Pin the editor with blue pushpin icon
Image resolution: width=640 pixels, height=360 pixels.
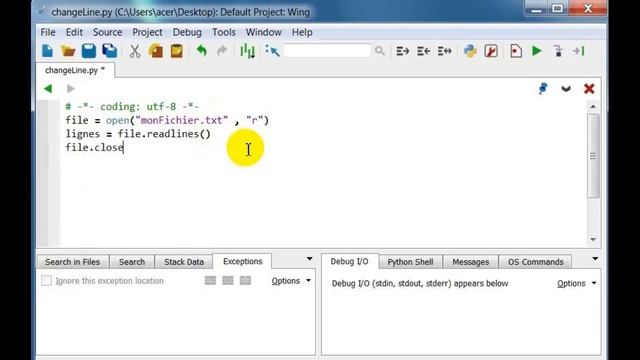pos(543,88)
